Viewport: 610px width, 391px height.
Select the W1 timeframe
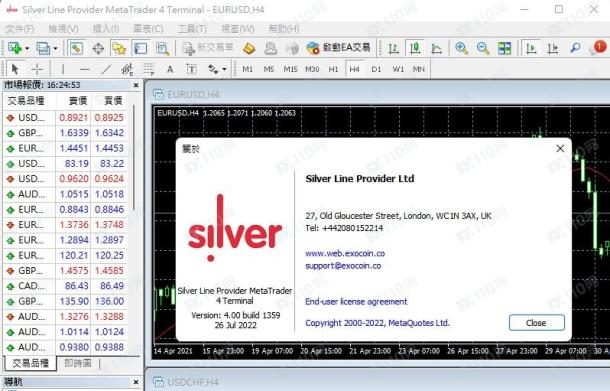(x=398, y=69)
